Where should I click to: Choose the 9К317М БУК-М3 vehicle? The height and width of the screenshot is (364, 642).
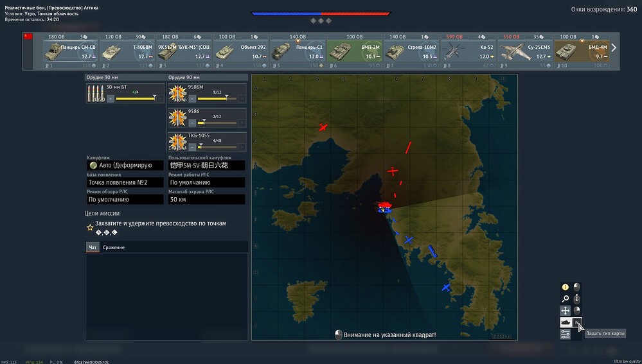pyautogui.click(x=184, y=51)
